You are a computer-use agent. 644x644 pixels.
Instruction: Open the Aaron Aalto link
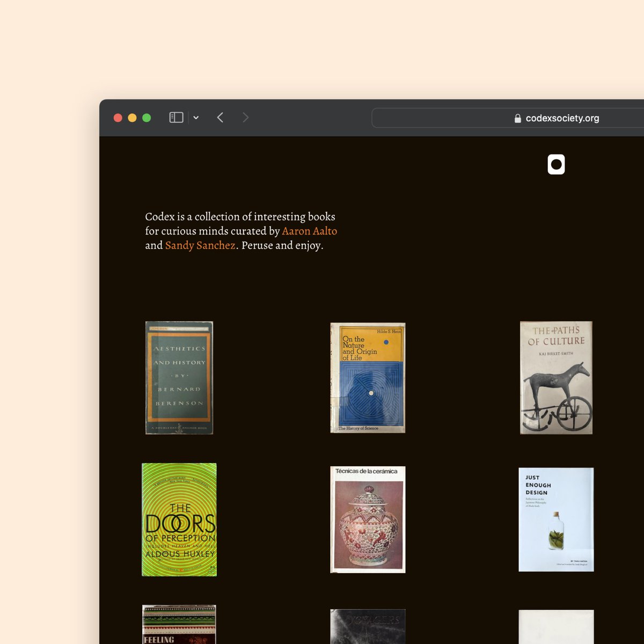tap(310, 231)
